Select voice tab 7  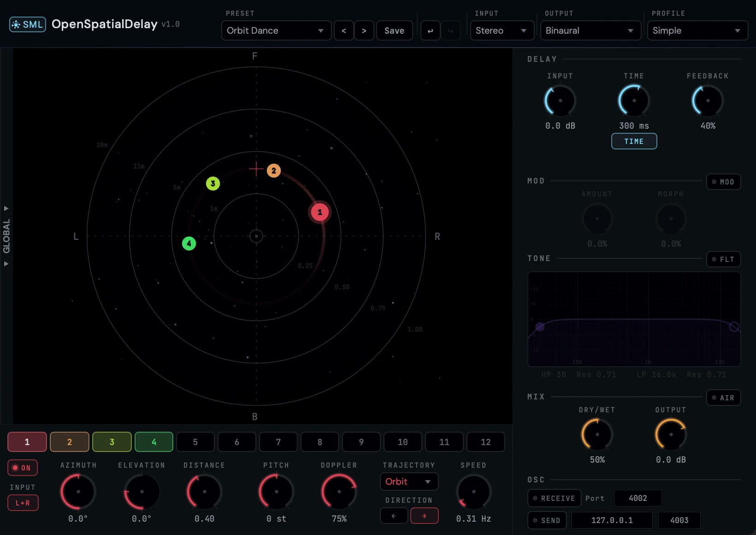(278, 442)
